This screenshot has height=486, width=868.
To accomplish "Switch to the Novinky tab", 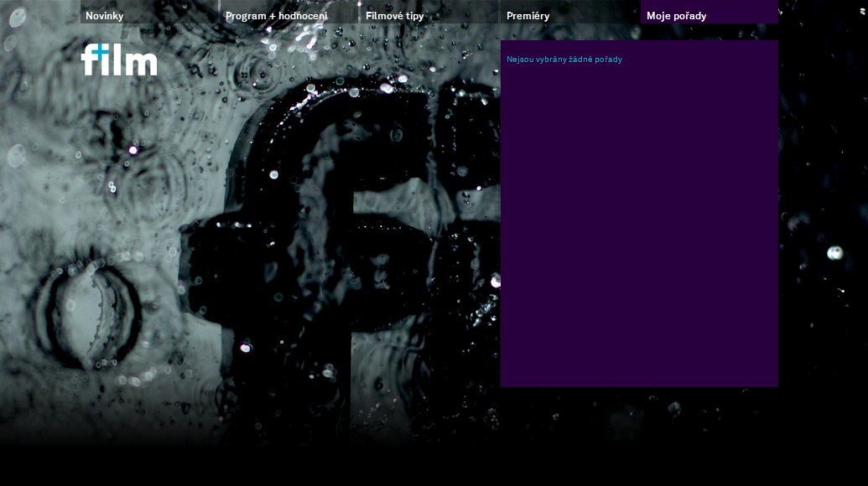I will point(106,14).
